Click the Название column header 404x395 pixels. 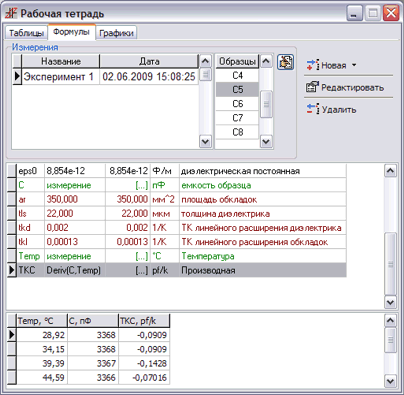61,61
